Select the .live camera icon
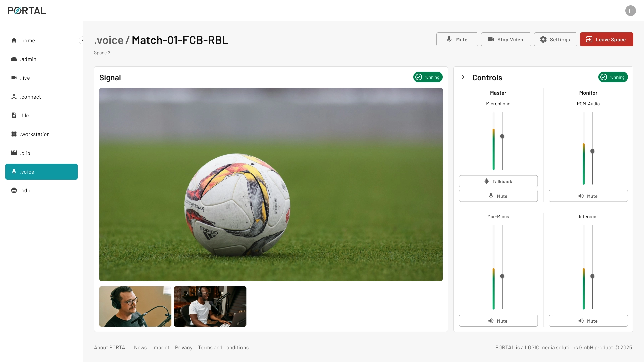 tap(14, 78)
